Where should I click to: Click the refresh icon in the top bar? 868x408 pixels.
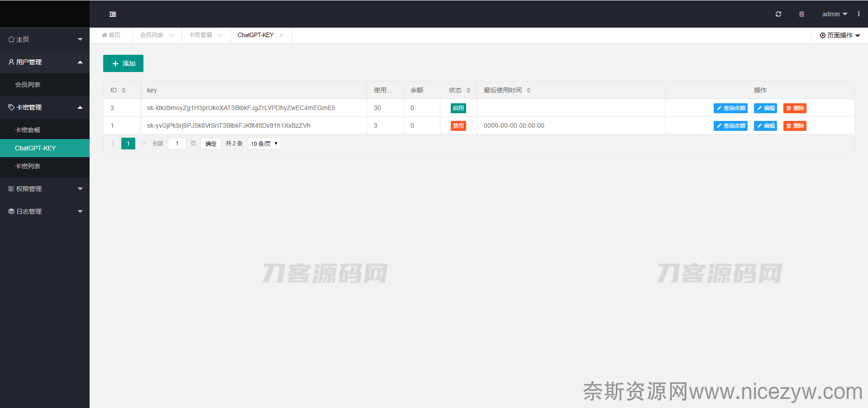(778, 14)
